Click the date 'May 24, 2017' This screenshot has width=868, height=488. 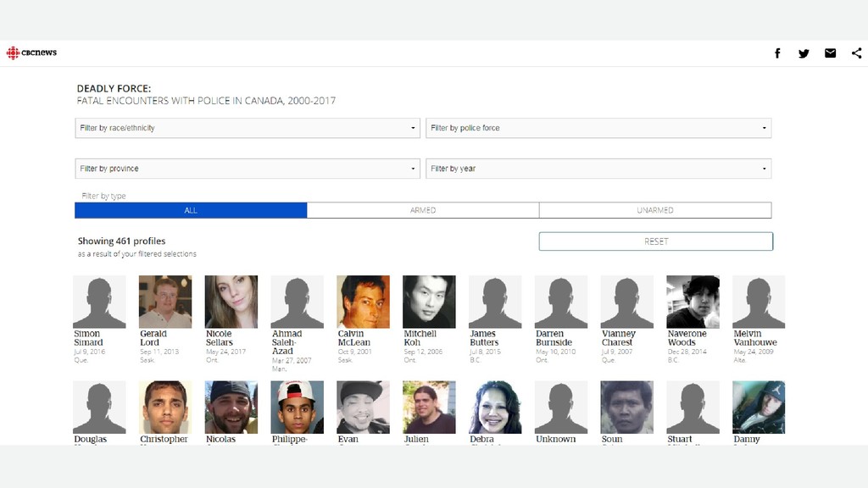click(x=225, y=352)
